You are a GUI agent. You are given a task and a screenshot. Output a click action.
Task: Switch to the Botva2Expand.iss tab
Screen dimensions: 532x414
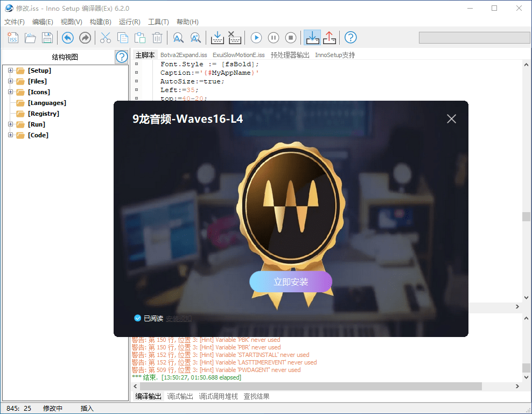coord(184,54)
